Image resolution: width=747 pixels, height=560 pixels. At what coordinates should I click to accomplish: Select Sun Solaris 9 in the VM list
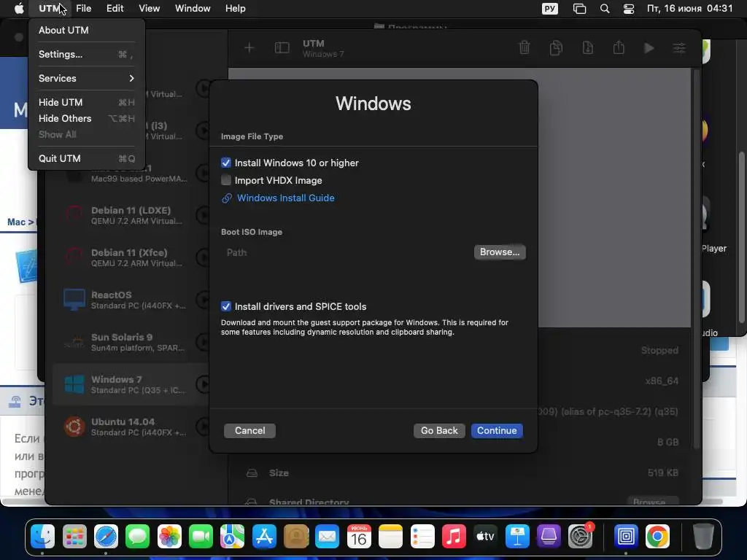click(131, 343)
